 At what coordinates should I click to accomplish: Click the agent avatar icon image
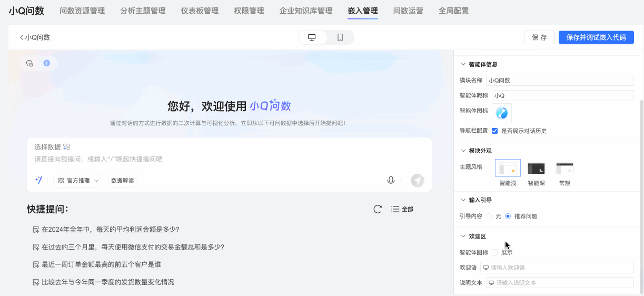pos(501,113)
